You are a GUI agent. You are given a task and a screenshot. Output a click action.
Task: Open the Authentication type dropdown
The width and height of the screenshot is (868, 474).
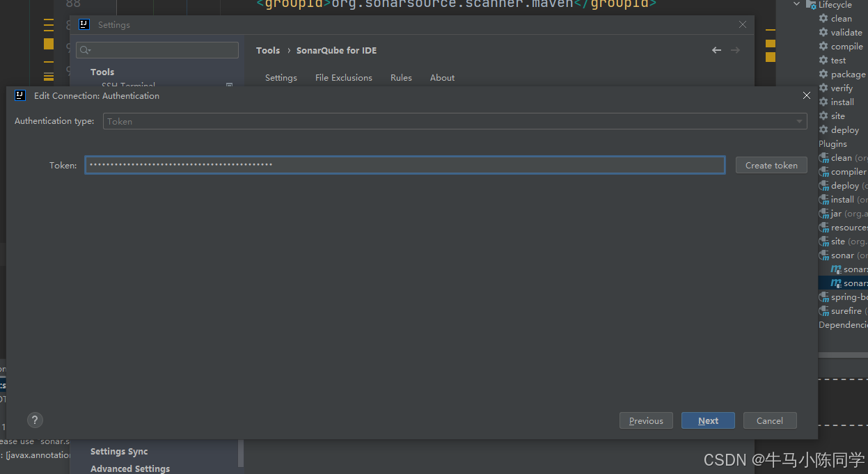455,121
